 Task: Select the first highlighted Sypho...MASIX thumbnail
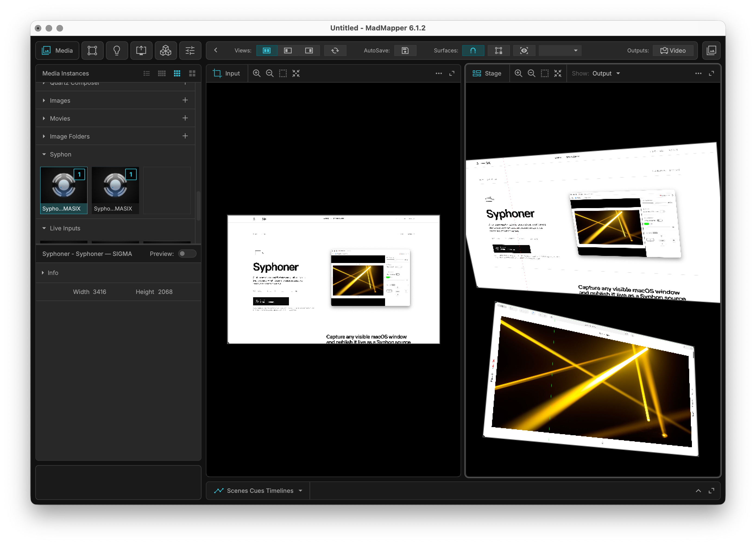pyautogui.click(x=64, y=190)
